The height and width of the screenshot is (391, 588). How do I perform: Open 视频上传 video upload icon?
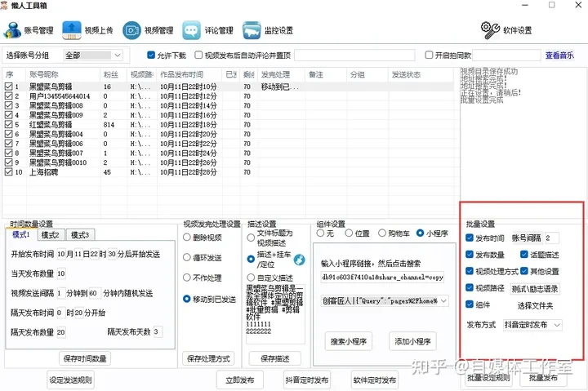tap(72, 30)
